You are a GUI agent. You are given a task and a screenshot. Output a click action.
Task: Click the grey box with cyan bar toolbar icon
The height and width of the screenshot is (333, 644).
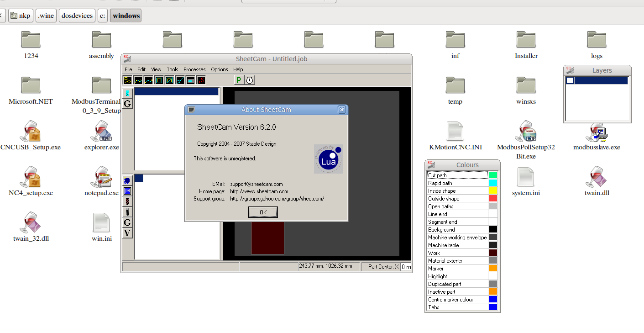click(x=191, y=80)
